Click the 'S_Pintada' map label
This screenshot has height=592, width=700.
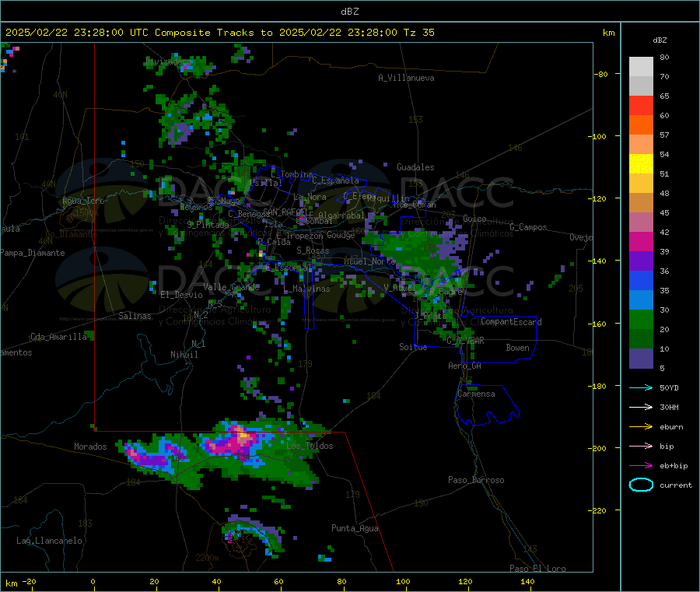point(208,225)
